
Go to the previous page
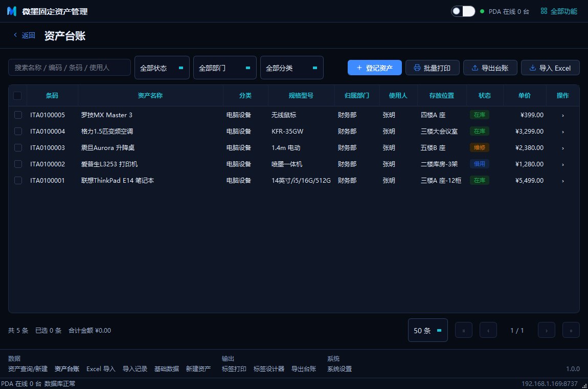488,330
